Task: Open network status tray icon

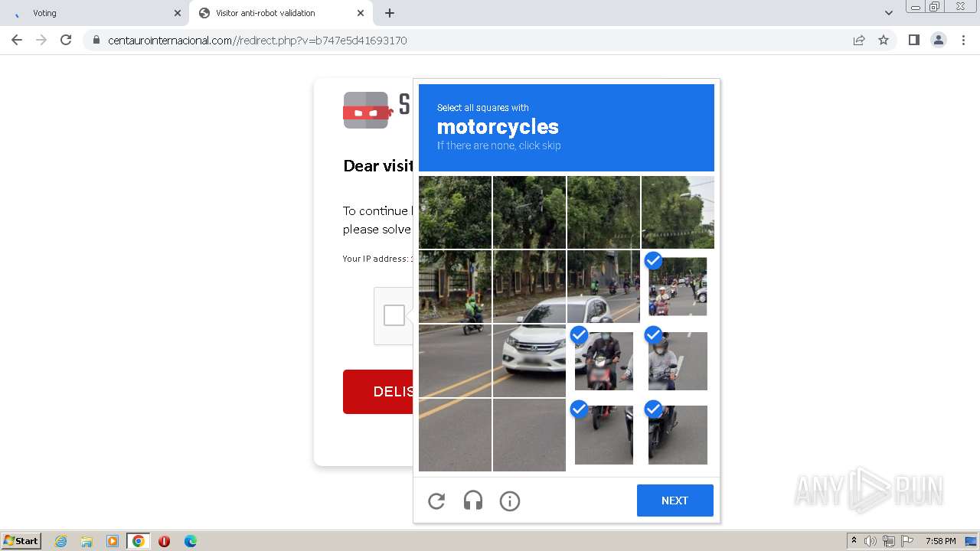Action: (889, 541)
